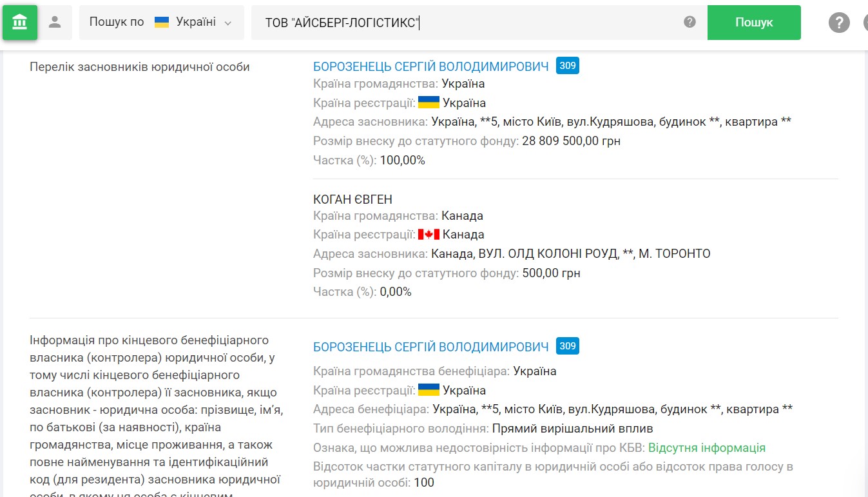Screen dimensions: 868x497
Task: Open the 'Пошук по Україні' country dropdown
Action: (161, 23)
